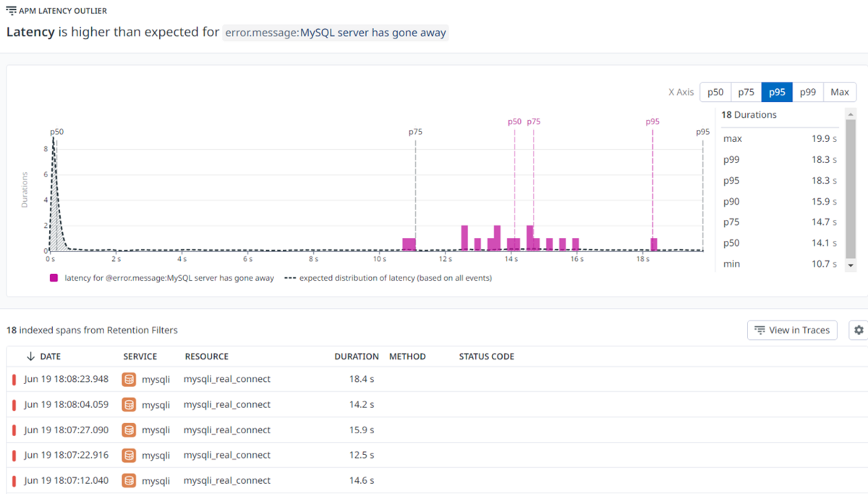Open mysqli_real_connect resource with 18.4 s duration
This screenshot has height=494, width=868.
[x=227, y=379]
